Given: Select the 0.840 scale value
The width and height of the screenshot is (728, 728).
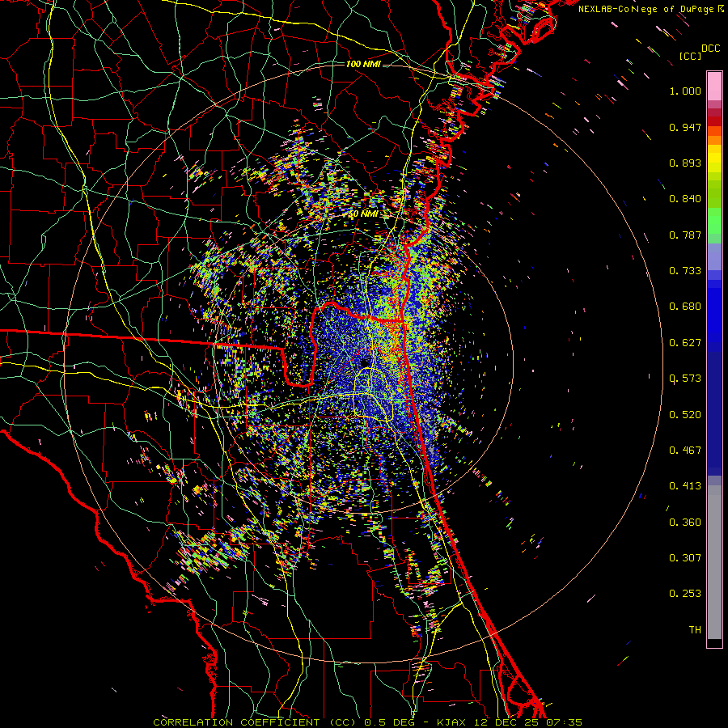Looking at the screenshot, I should pyautogui.click(x=685, y=199).
